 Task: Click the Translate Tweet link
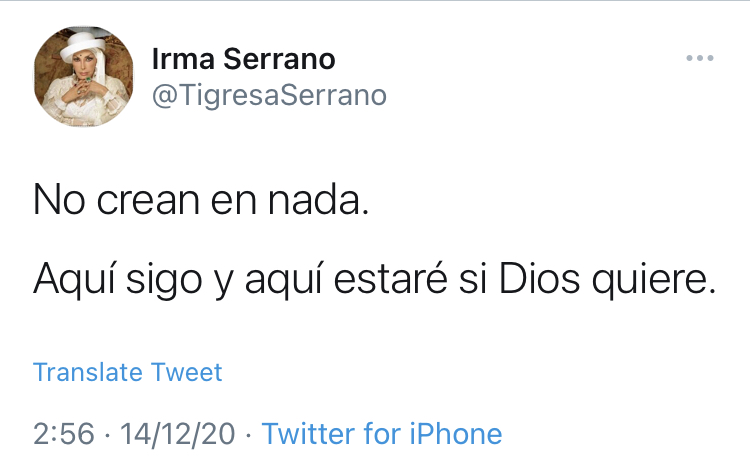(127, 373)
